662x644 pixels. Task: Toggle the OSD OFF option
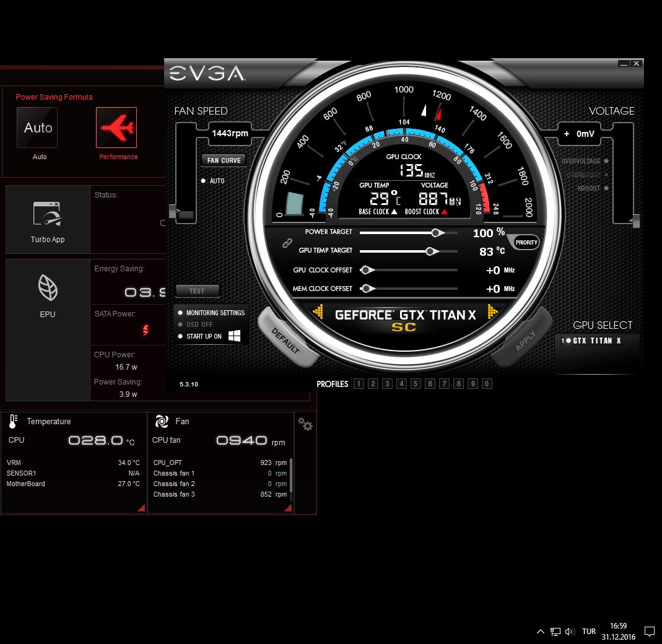coord(196,324)
